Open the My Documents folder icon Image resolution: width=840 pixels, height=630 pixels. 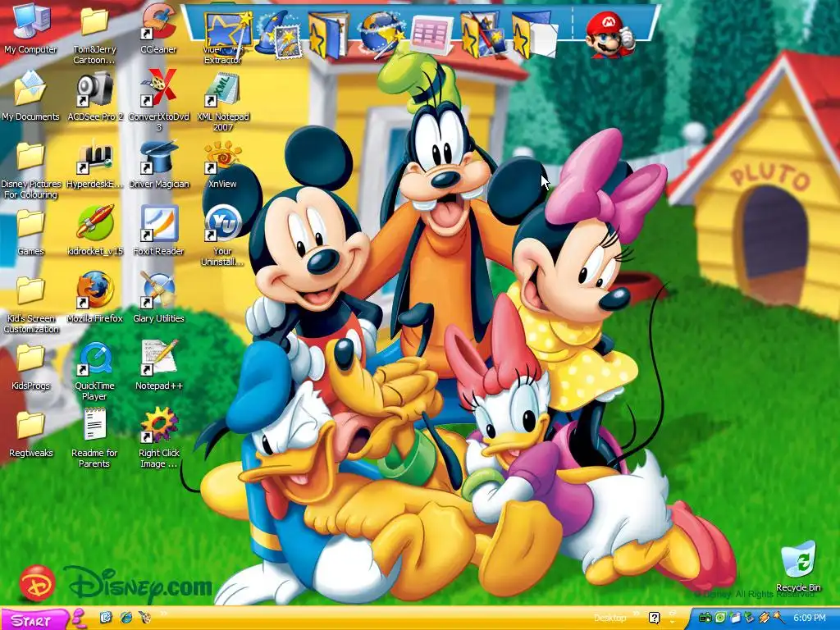click(30, 97)
